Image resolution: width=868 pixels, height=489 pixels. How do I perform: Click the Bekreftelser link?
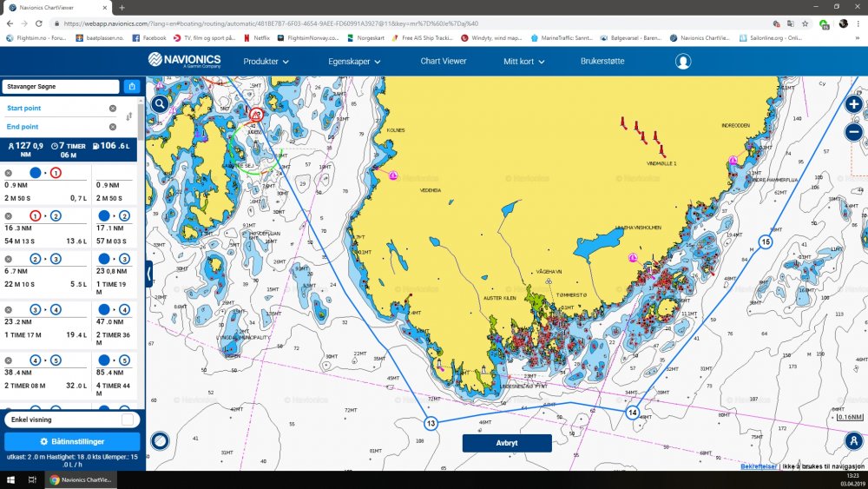(x=759, y=466)
